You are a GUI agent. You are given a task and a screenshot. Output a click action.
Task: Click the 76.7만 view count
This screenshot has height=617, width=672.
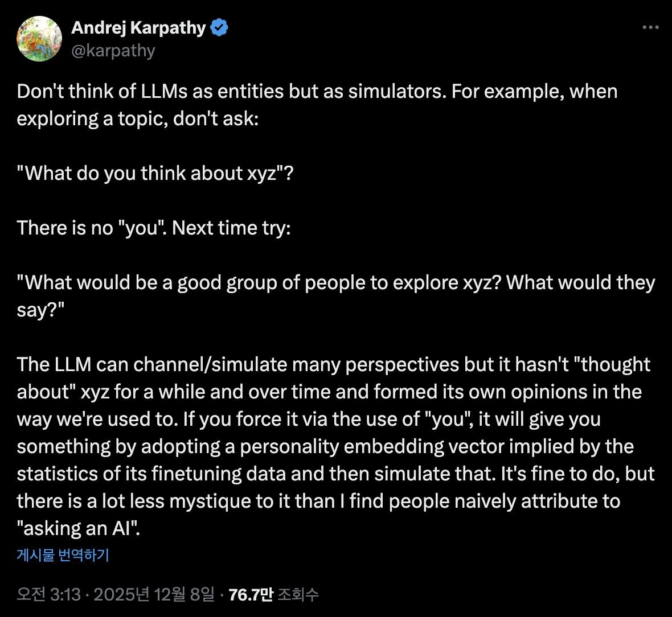tap(251, 594)
